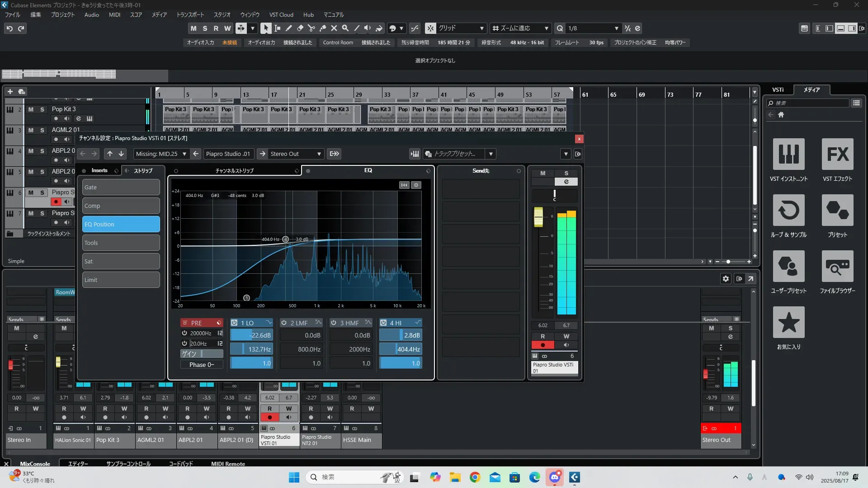Toggle 4 HI EQ band power
The image size is (868, 488).
click(x=383, y=323)
